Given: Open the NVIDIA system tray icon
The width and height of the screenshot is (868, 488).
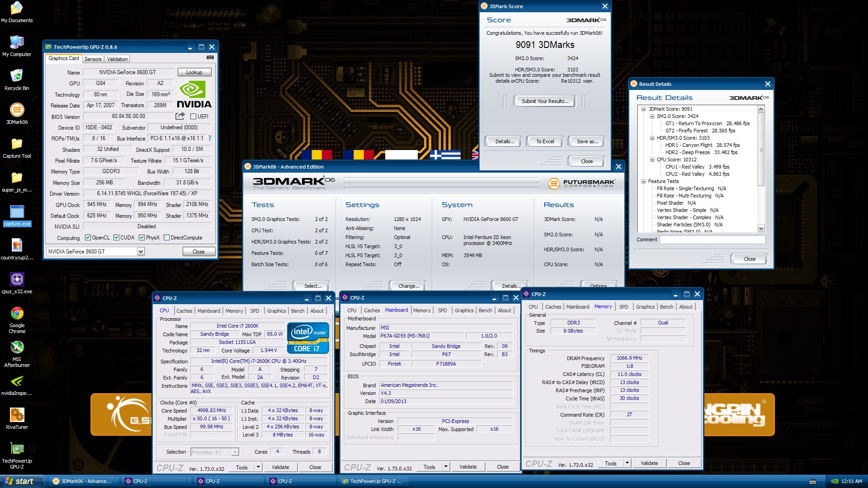Looking at the screenshot, I should [835, 481].
